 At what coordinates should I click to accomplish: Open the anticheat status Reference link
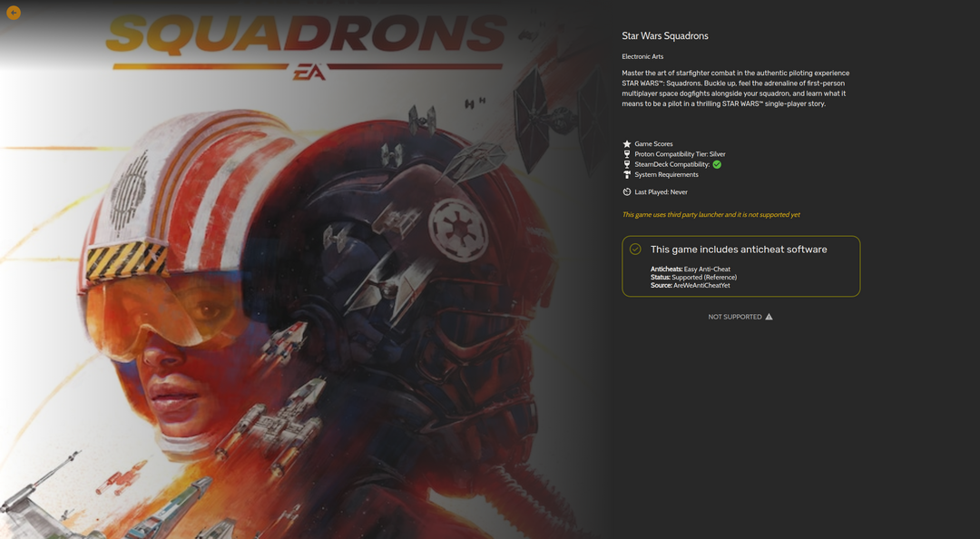pos(720,277)
